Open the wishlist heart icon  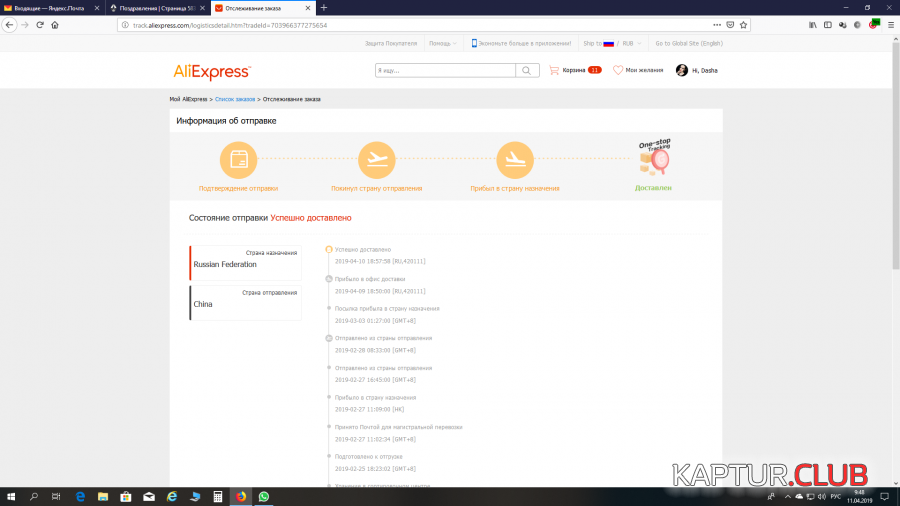[618, 70]
